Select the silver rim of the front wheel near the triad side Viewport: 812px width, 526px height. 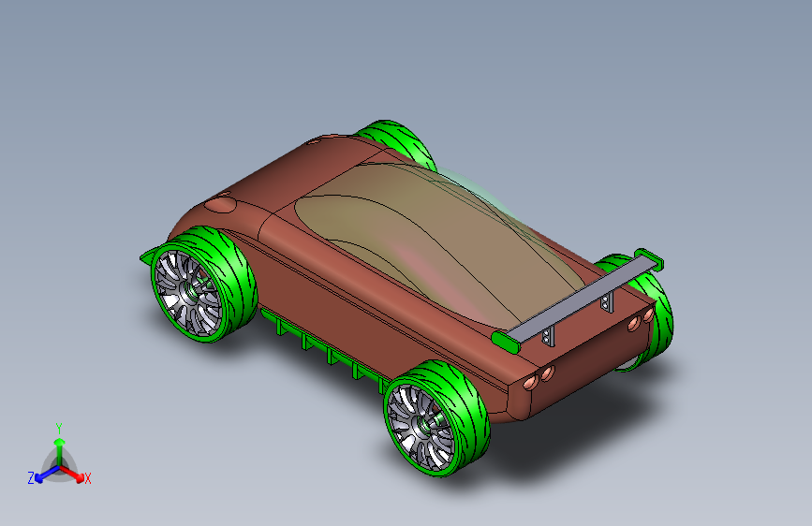pos(188,293)
